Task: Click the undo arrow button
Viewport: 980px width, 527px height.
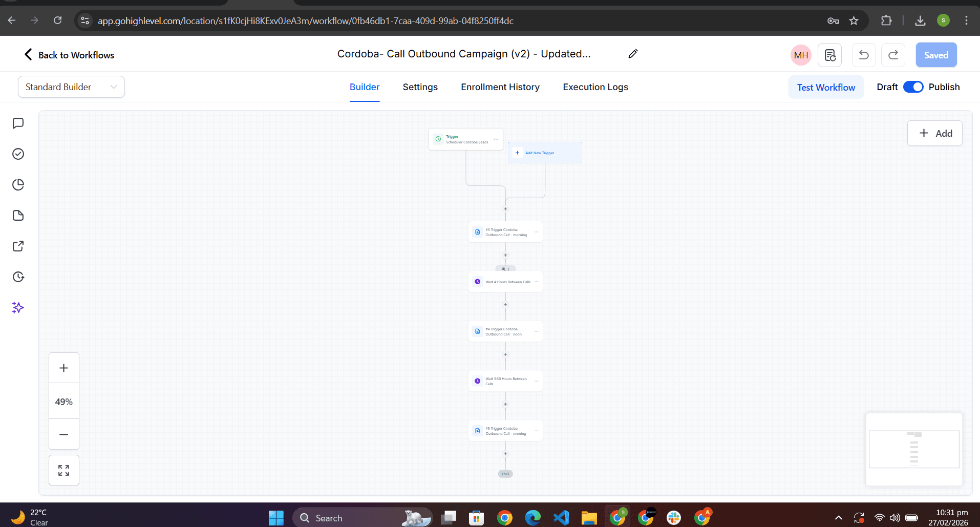Action: click(x=864, y=55)
